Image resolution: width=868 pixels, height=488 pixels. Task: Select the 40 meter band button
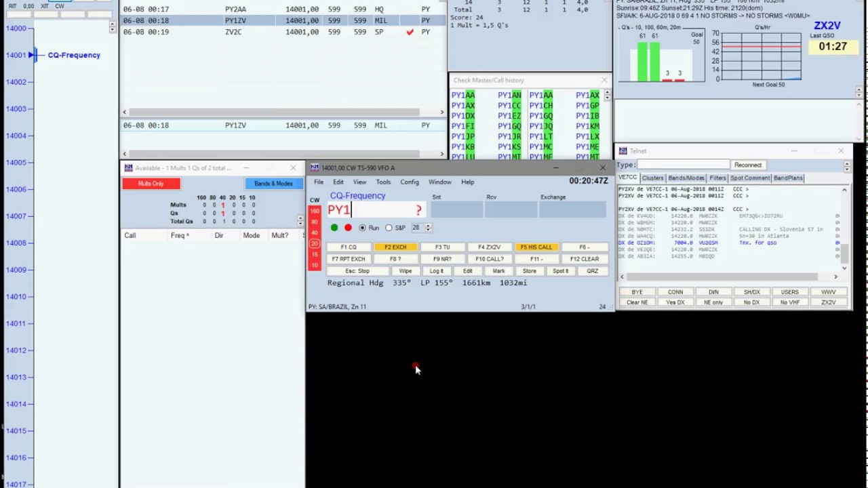pyautogui.click(x=315, y=232)
